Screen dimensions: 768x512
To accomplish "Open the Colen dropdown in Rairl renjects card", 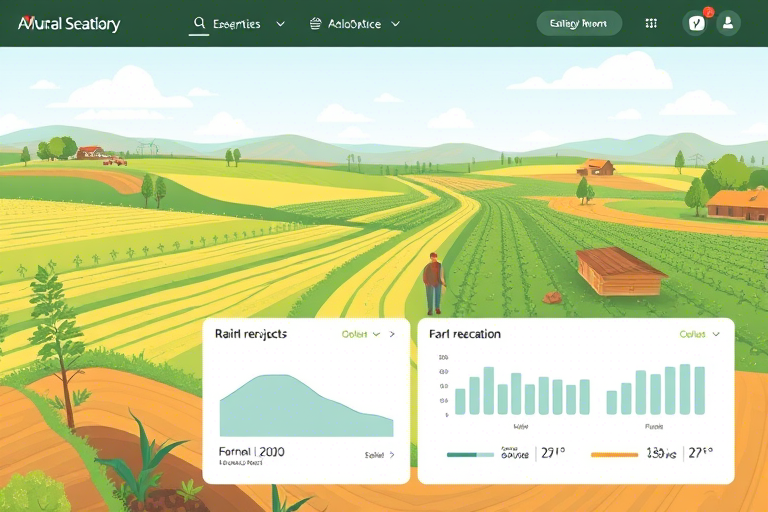I will pyautogui.click(x=360, y=334).
